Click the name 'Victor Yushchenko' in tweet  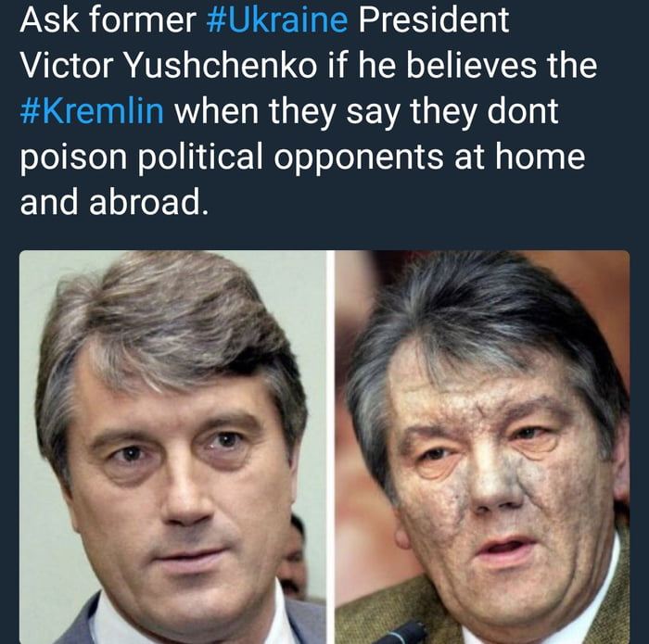click(x=169, y=66)
